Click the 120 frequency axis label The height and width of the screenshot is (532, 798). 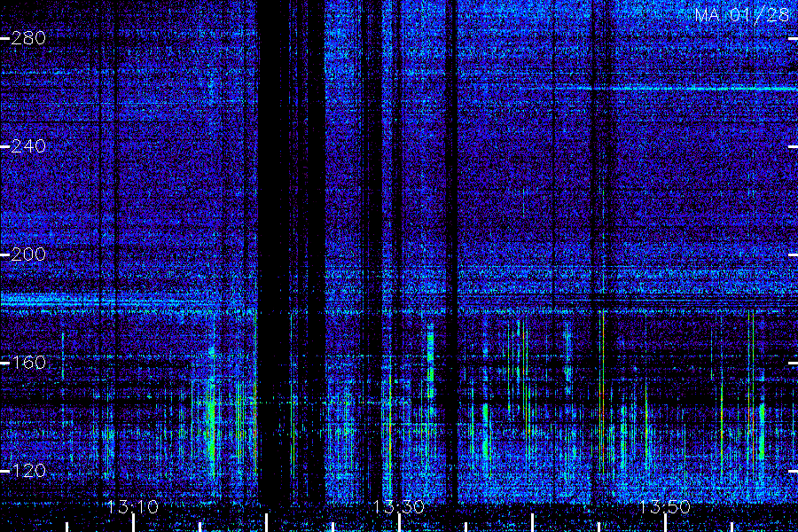(28, 471)
